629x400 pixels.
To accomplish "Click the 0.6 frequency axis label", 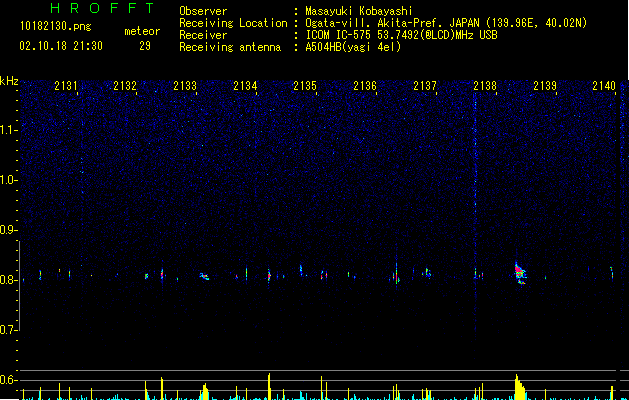I will 8,380.
